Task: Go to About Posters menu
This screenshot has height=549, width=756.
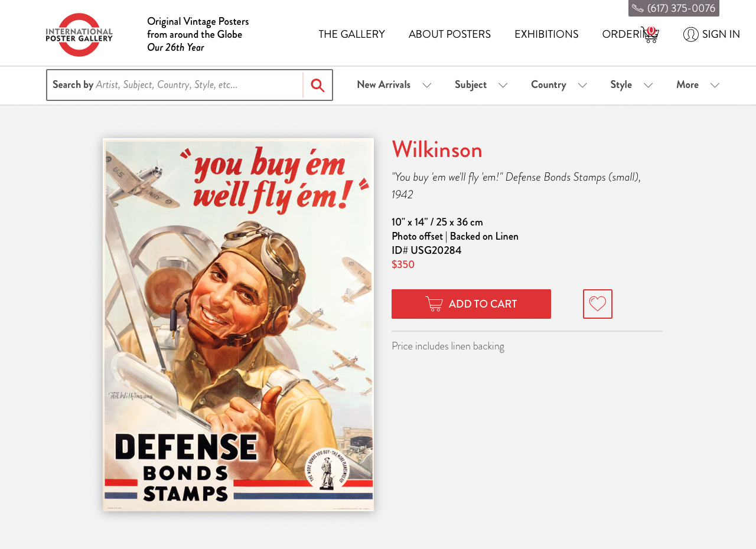Action: [449, 34]
